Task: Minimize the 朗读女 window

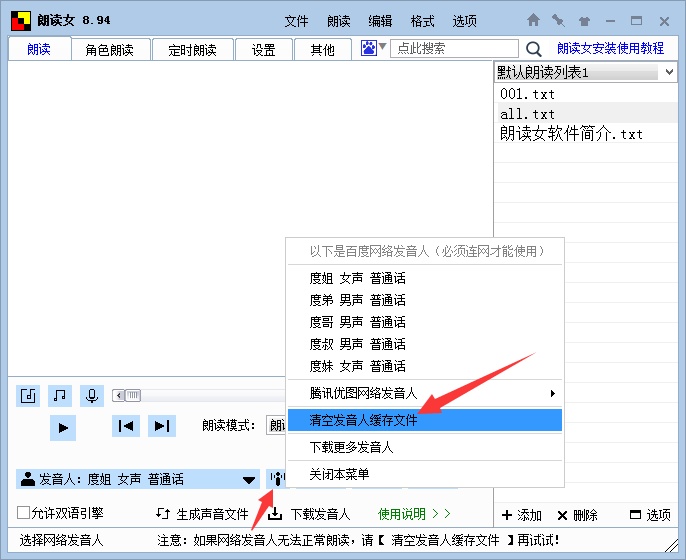Action: (x=610, y=21)
